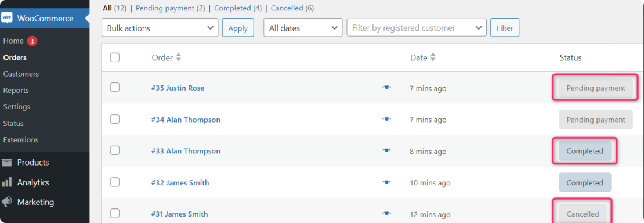Open order #31 James Smith link
The height and width of the screenshot is (223, 644).
click(x=179, y=214)
